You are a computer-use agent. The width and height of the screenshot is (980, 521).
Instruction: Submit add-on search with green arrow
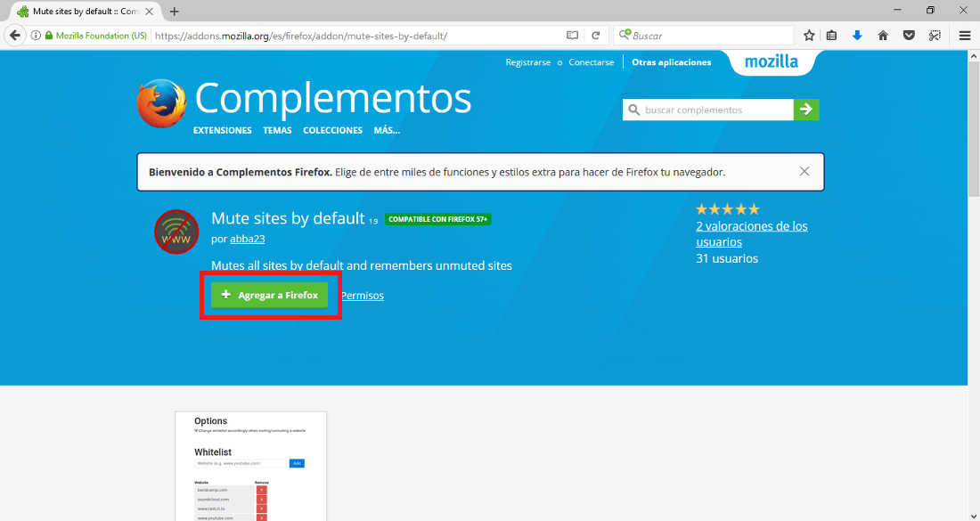[806, 110]
